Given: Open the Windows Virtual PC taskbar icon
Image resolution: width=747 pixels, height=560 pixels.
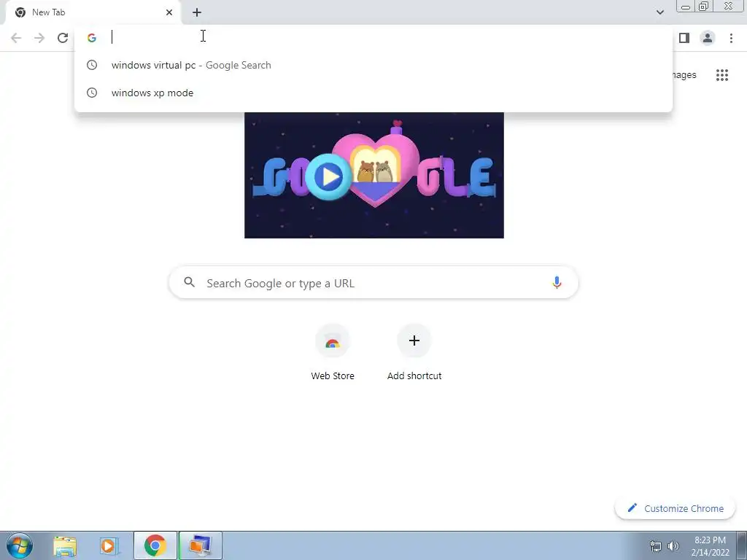Looking at the screenshot, I should click(x=200, y=545).
